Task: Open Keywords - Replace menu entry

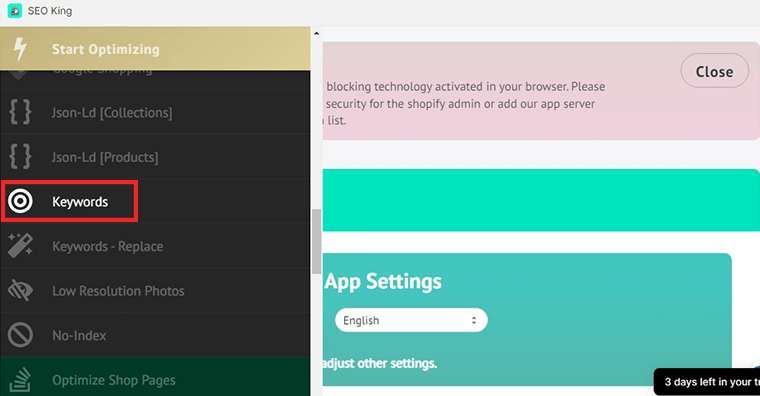Action: (155, 246)
